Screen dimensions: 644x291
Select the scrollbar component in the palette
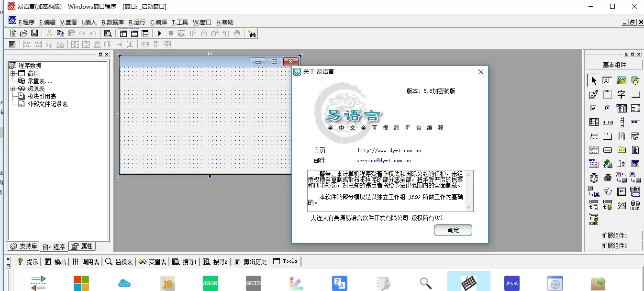click(608, 122)
